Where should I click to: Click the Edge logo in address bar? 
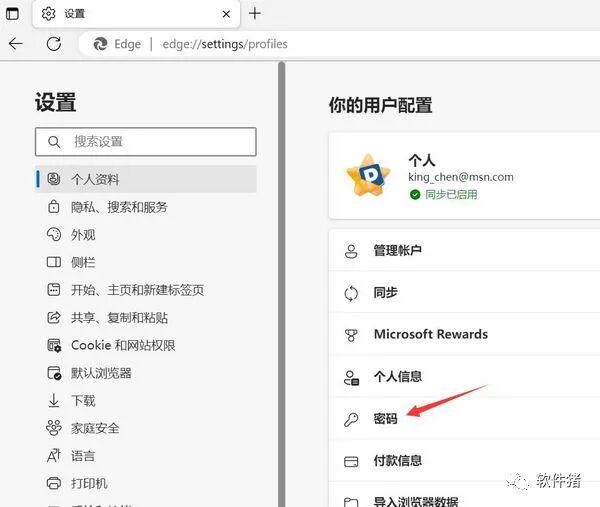point(100,44)
